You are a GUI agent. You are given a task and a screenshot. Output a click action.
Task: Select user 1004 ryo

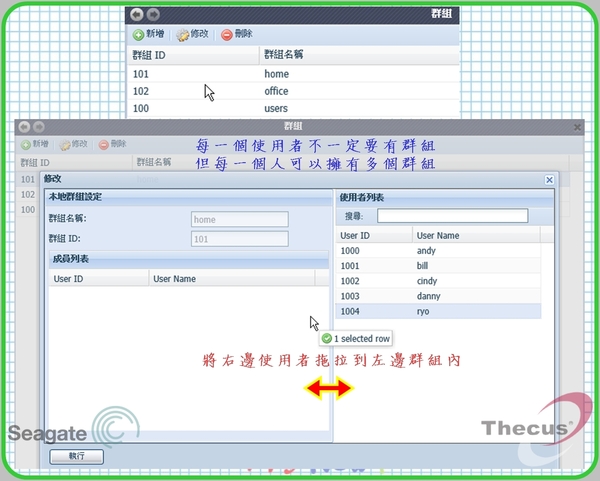439,311
